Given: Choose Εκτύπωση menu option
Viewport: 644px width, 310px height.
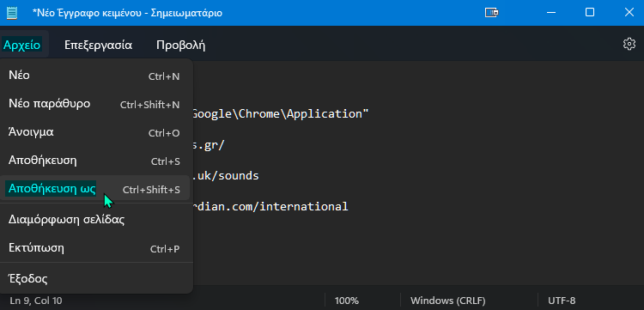Looking at the screenshot, I should 95,248.
